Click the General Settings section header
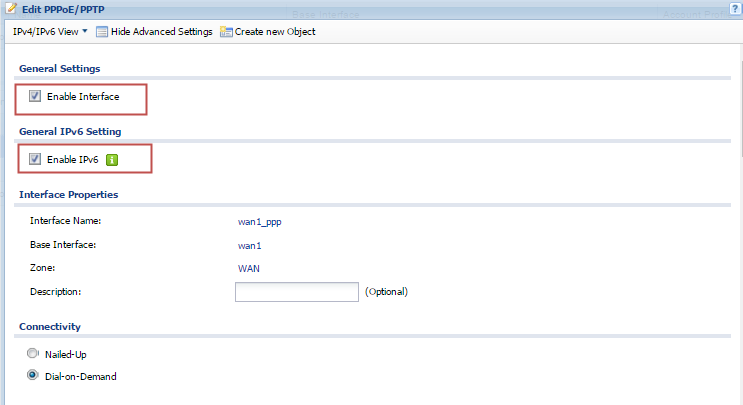This screenshot has width=743, height=405. click(59, 68)
